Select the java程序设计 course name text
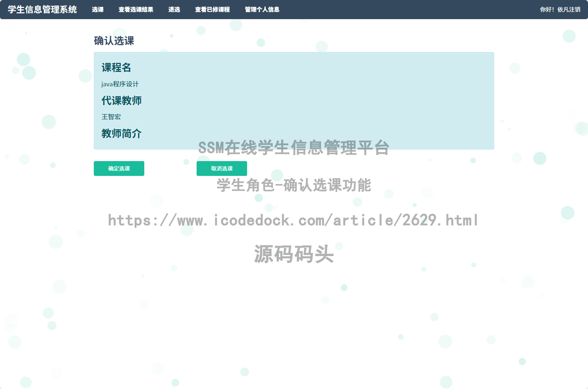Screen dimensions: 588x389 120,84
